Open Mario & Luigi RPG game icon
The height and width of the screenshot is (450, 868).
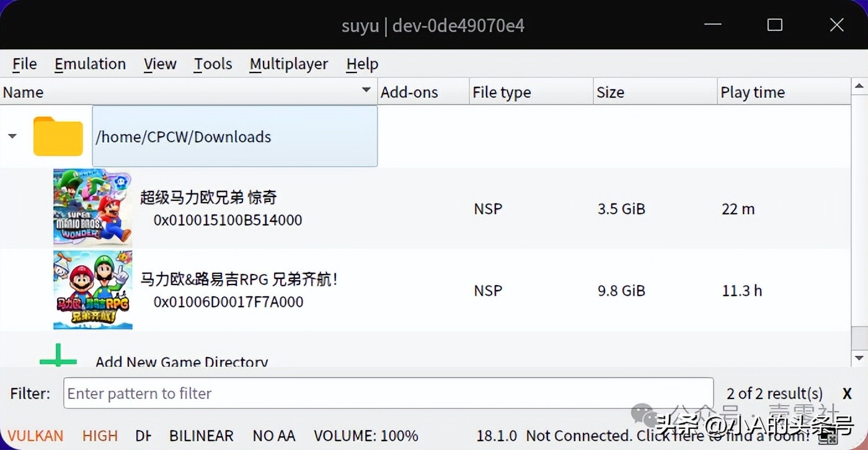92,289
